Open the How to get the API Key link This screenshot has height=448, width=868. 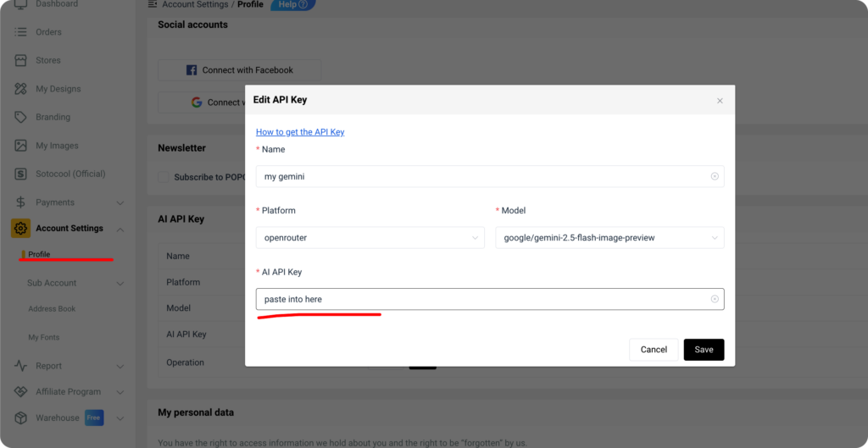pos(300,132)
